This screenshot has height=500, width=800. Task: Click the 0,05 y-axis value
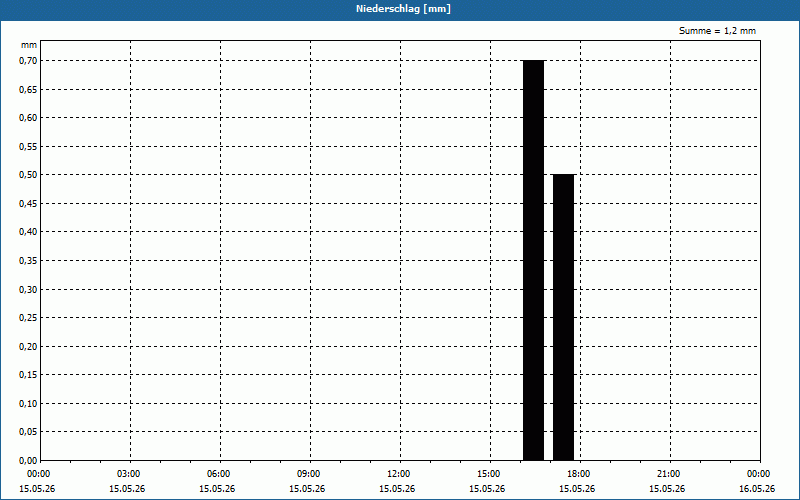tap(28, 432)
